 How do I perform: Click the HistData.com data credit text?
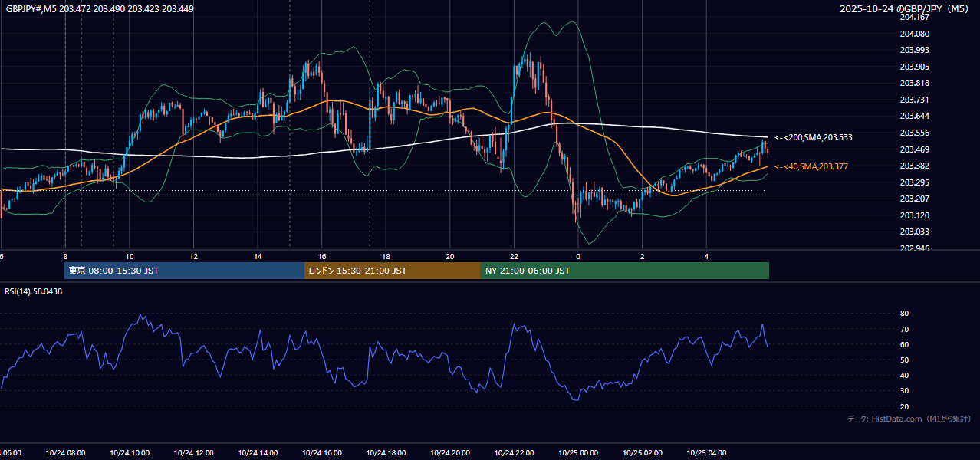click(x=909, y=419)
